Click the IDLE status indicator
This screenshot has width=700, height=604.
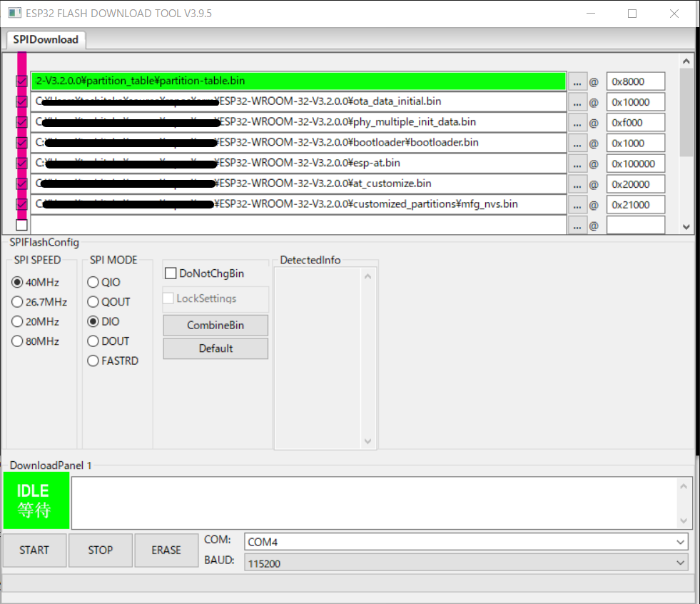[x=36, y=500]
